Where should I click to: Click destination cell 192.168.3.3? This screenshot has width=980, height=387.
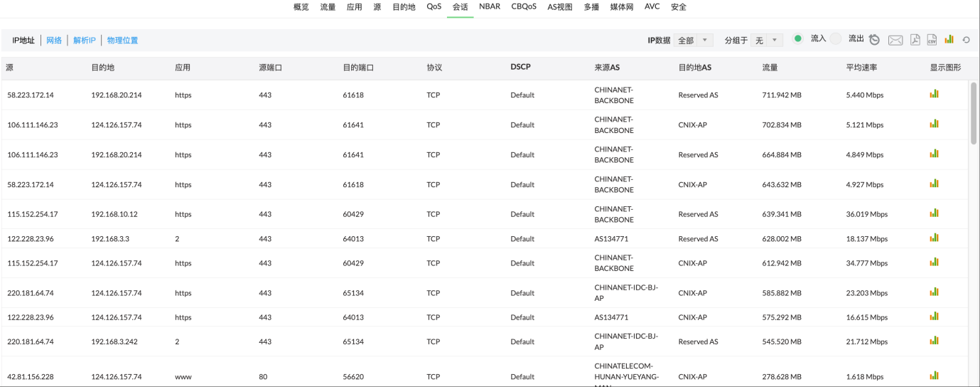(110, 239)
